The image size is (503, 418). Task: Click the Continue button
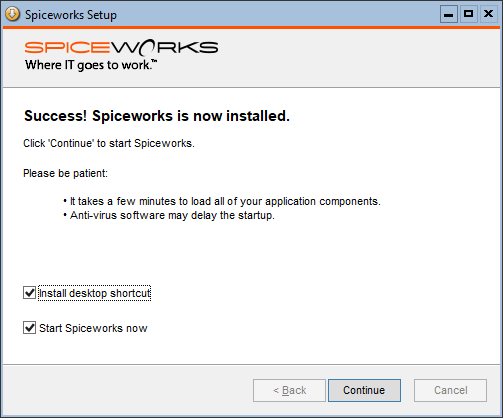point(364,390)
